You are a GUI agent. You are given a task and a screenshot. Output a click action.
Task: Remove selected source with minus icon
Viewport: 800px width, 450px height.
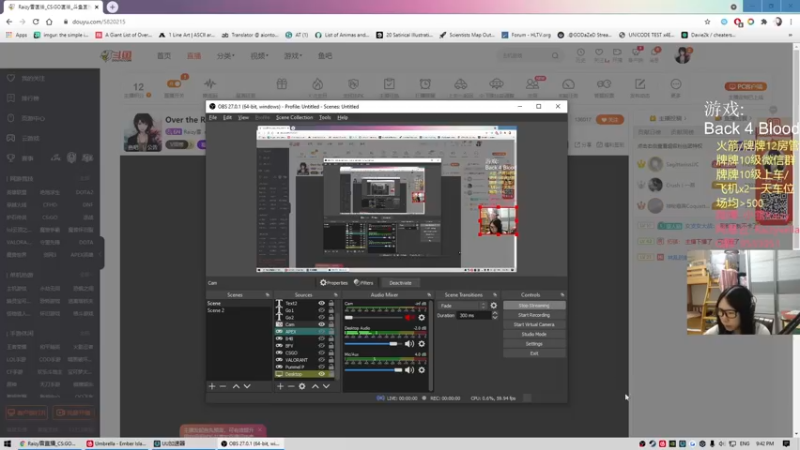(291, 386)
